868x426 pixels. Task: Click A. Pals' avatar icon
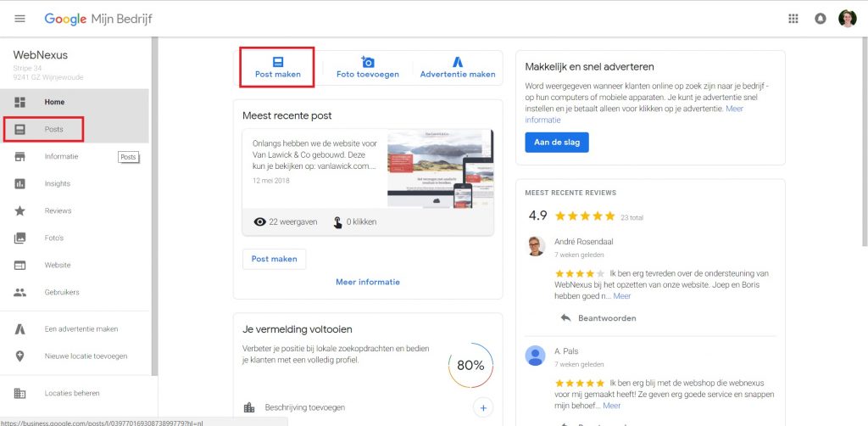tap(536, 356)
